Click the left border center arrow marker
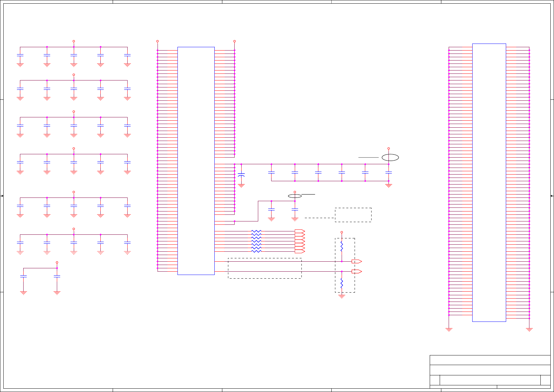The height and width of the screenshot is (392, 554). [x=2, y=196]
